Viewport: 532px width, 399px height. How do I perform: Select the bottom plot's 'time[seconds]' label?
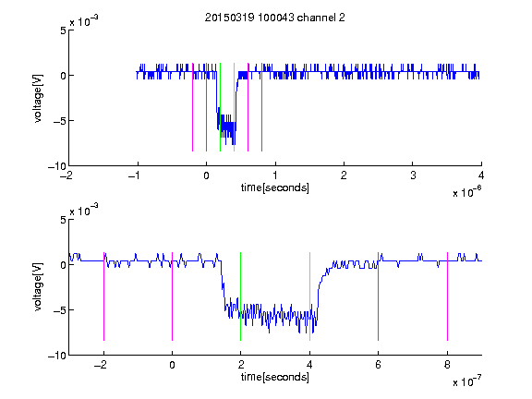275,377
